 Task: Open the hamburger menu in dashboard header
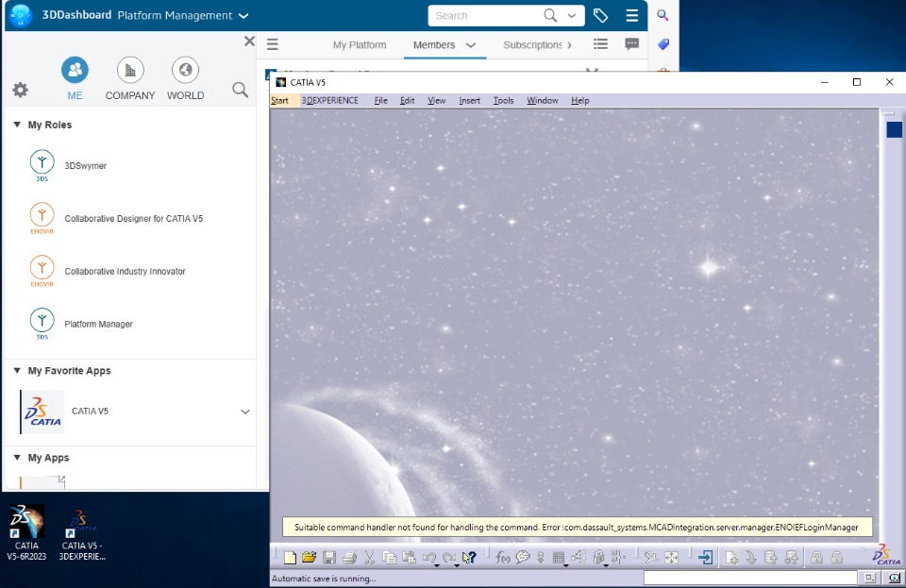click(x=632, y=16)
